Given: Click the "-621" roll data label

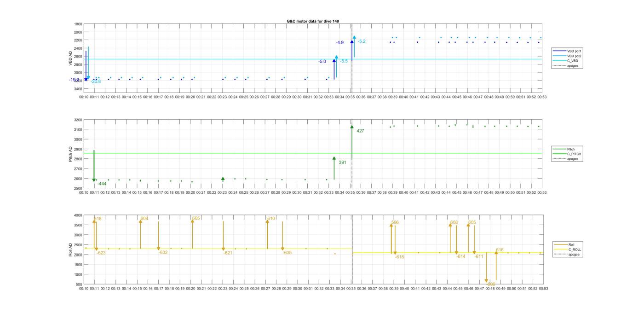Looking at the screenshot, I should click(x=228, y=253).
